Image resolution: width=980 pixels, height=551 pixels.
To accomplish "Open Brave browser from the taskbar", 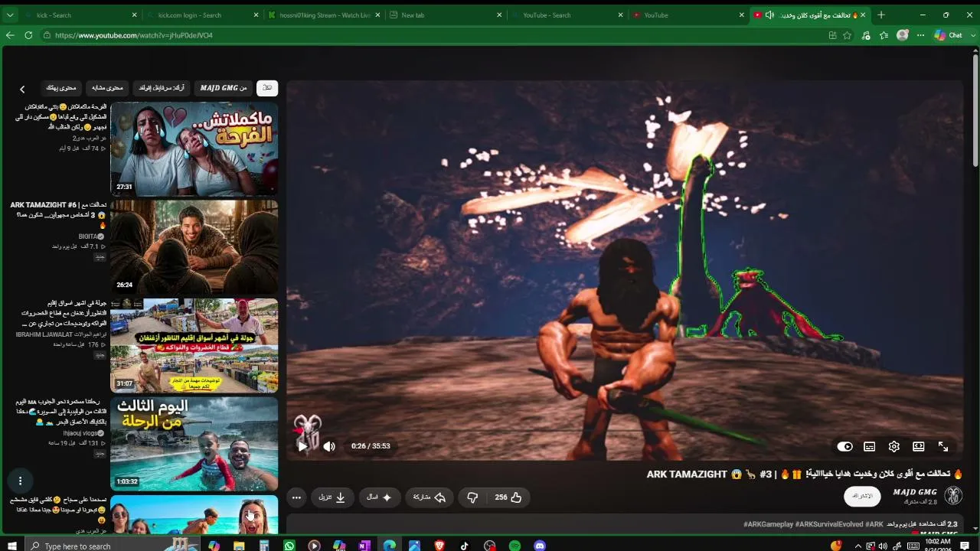I will tap(439, 546).
